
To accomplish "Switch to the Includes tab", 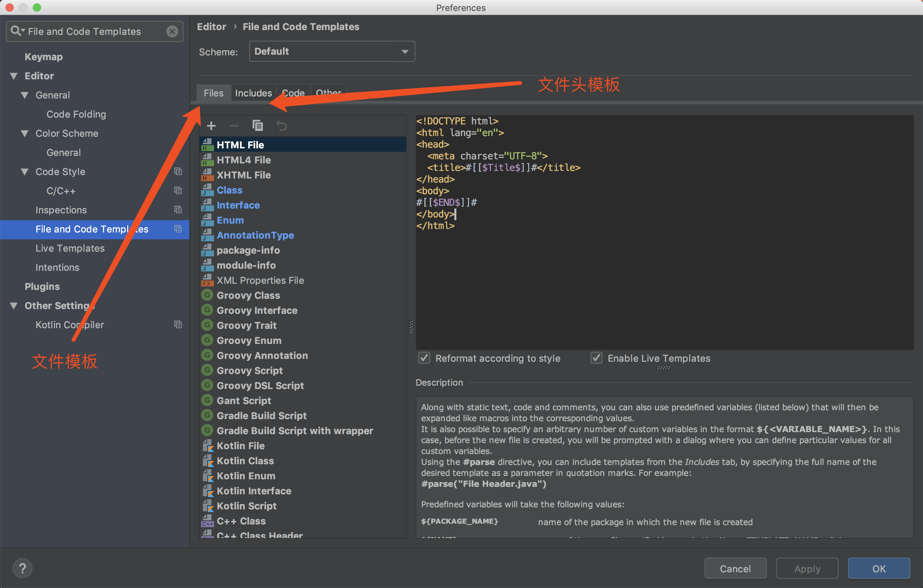I will pyautogui.click(x=253, y=93).
